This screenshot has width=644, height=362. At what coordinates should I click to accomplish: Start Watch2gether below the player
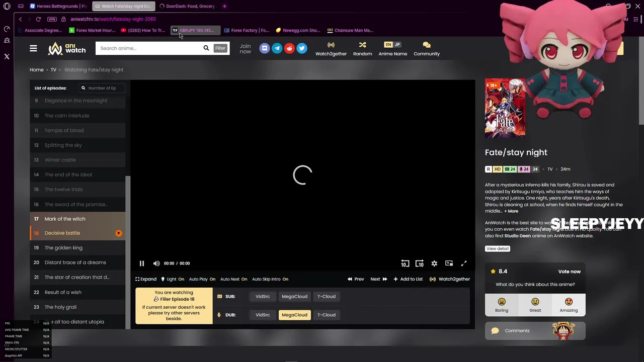pos(450,279)
